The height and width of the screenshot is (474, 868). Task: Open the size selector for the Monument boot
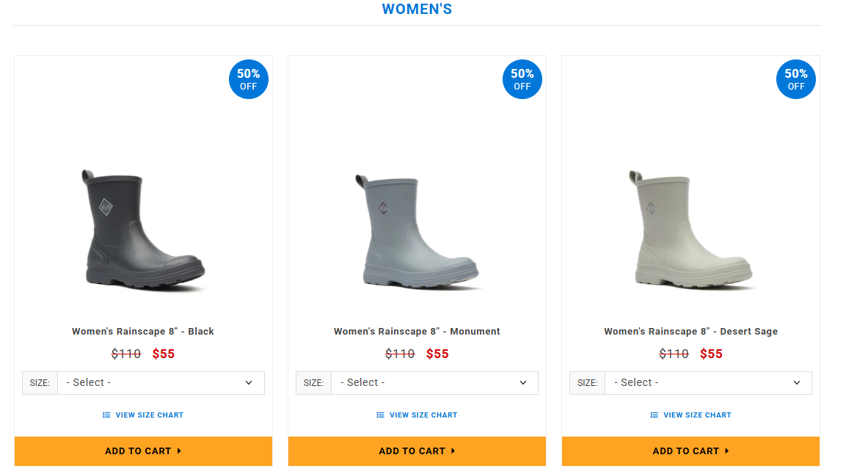click(x=434, y=382)
